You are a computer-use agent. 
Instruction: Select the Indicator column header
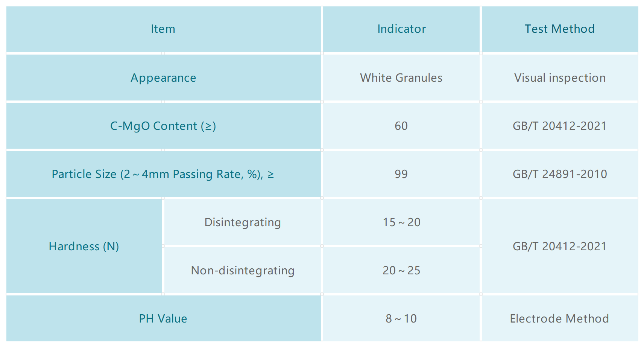pos(401,29)
